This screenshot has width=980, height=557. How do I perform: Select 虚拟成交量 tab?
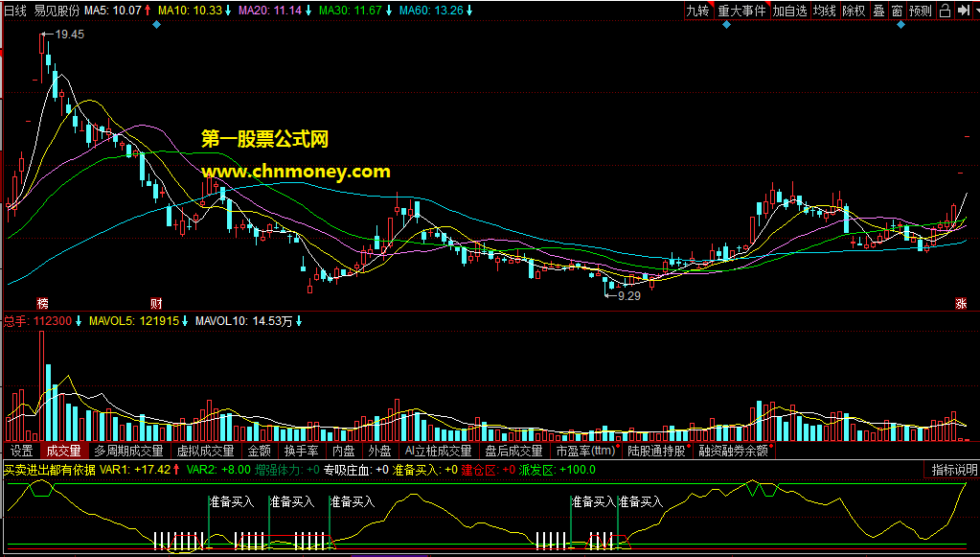click(x=206, y=451)
